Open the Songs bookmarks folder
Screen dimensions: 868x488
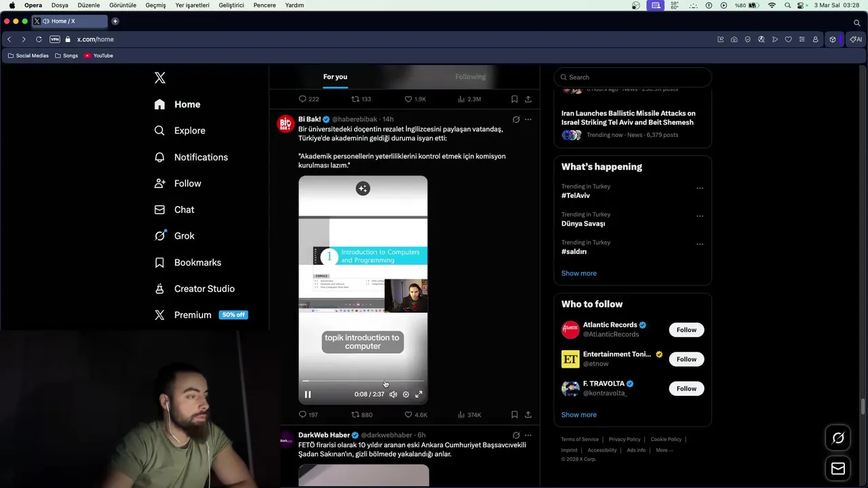tap(66, 56)
